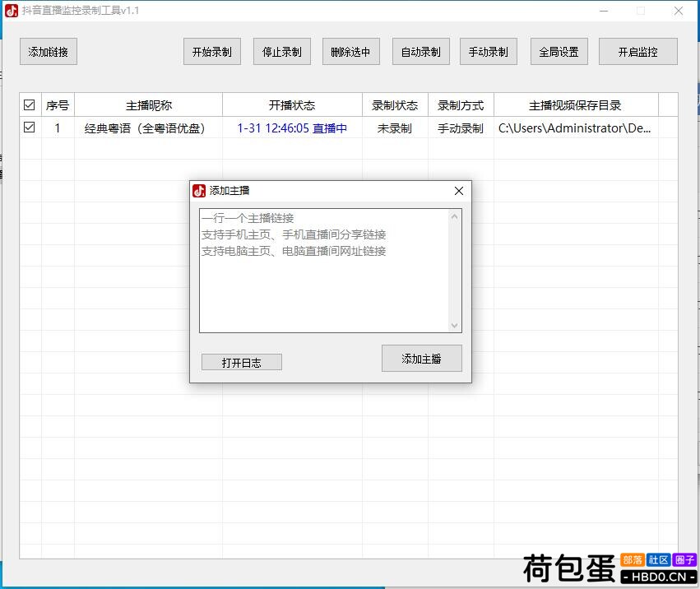The width and height of the screenshot is (700, 589).
Task: Minimize the main recorder window
Action: [604, 11]
